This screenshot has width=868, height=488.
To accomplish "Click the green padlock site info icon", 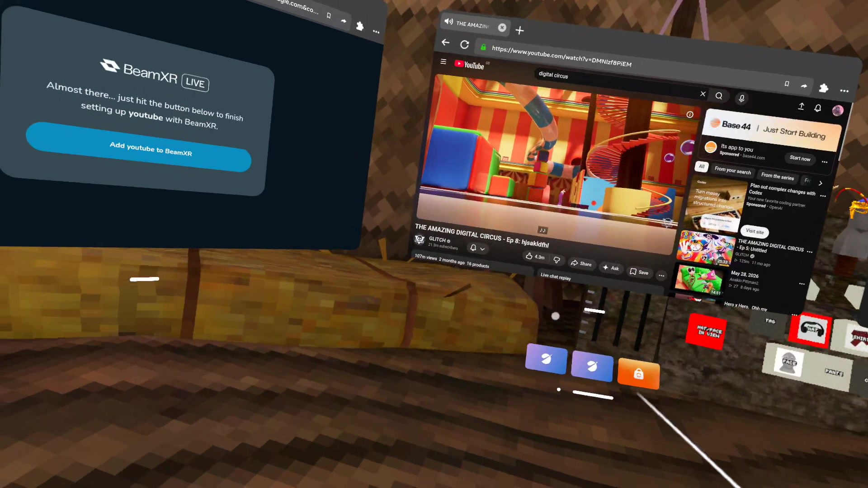I will pyautogui.click(x=483, y=47).
